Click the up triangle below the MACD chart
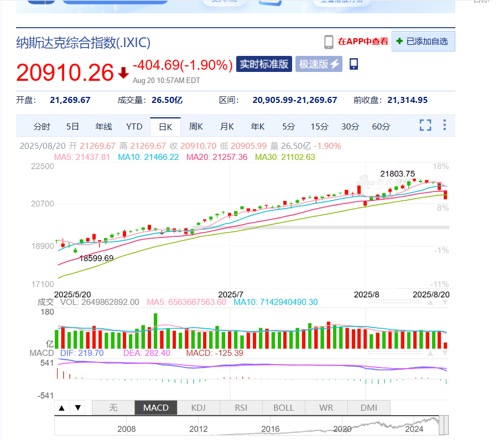The height and width of the screenshot is (440, 504). click(62, 408)
